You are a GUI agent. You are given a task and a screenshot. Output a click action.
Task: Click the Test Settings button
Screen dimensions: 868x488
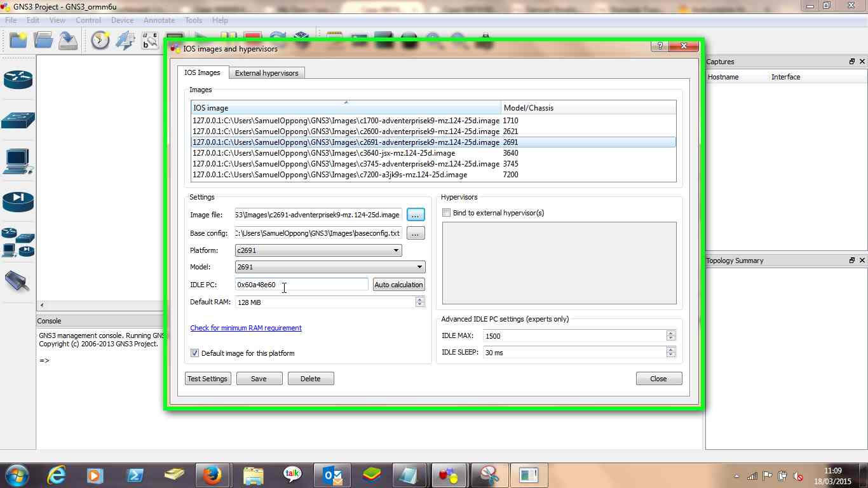point(208,379)
